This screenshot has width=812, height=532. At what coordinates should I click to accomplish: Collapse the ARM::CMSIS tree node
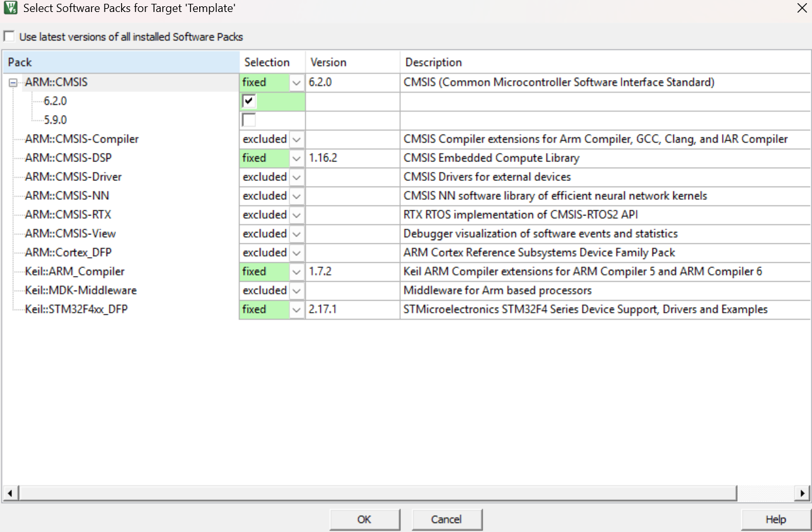[x=14, y=82]
